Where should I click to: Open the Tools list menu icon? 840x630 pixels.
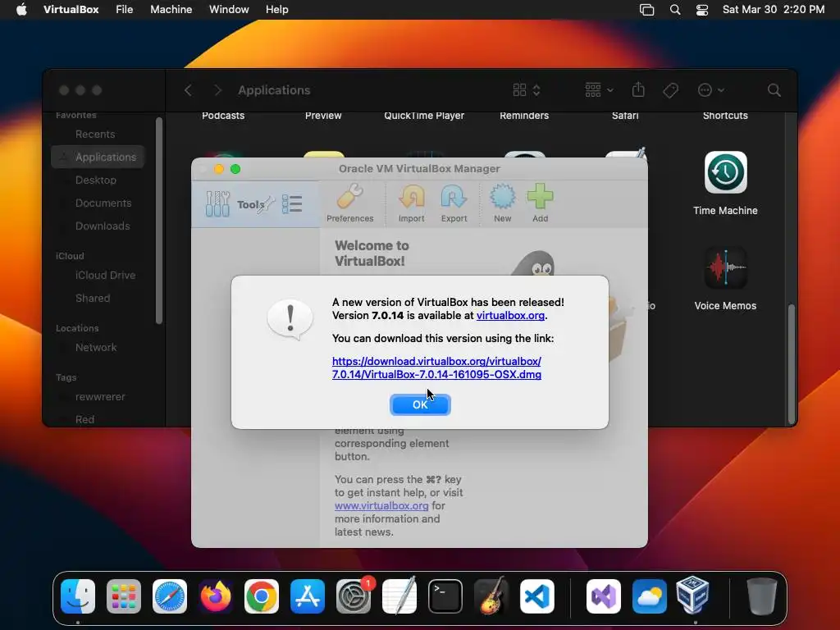tap(292, 204)
